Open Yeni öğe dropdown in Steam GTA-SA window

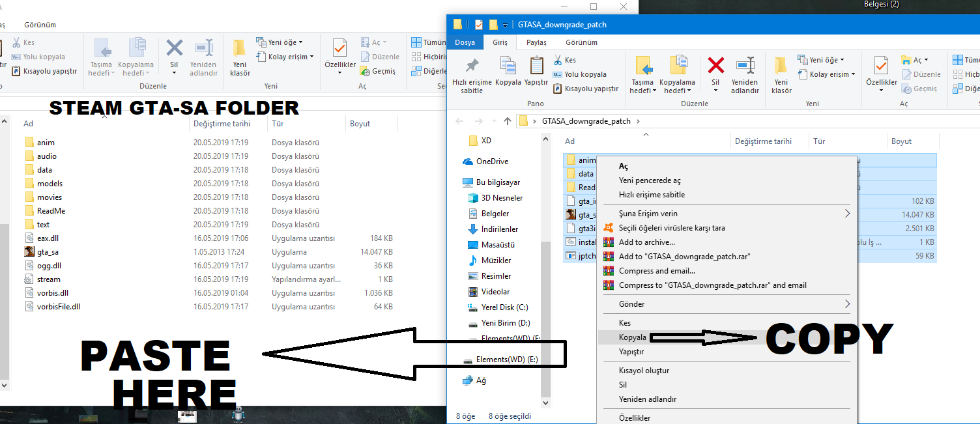pyautogui.click(x=280, y=42)
